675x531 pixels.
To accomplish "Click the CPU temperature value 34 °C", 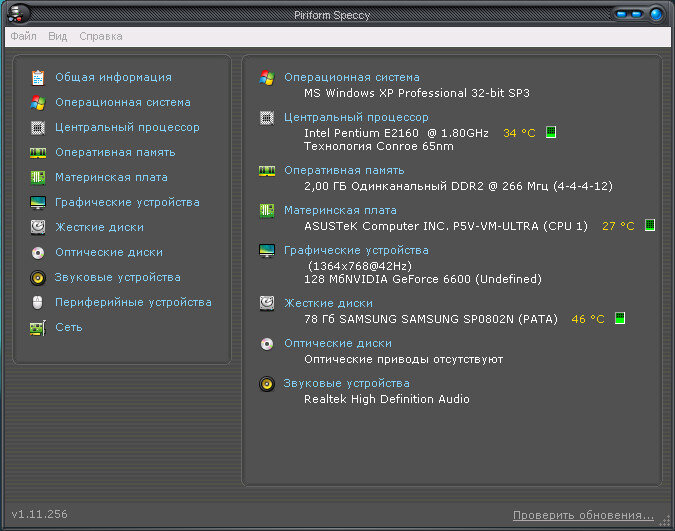I will point(519,133).
